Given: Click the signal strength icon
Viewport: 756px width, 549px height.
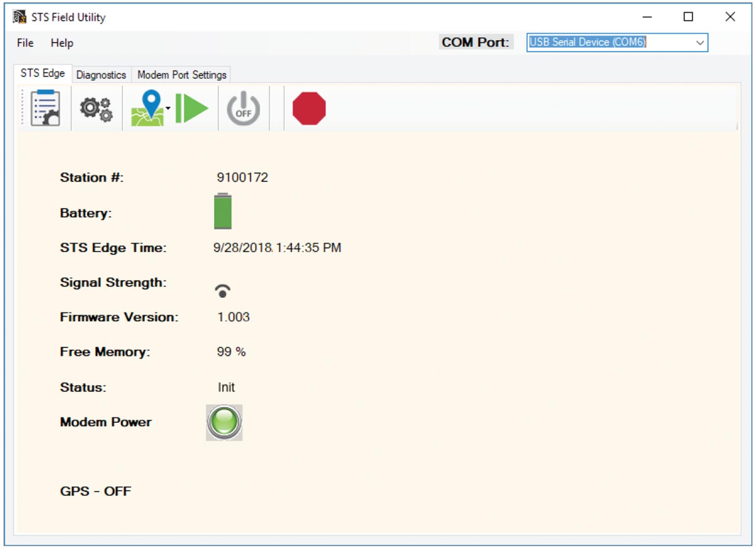Looking at the screenshot, I should coord(223,290).
